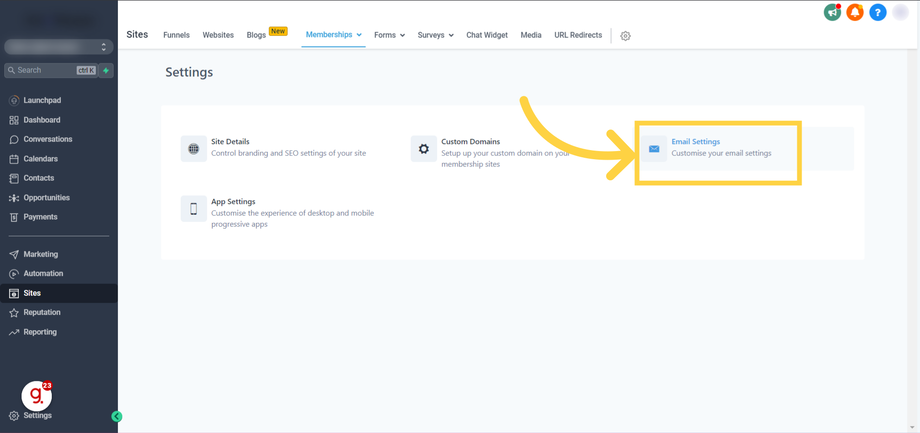Open the help question mark icon
The image size is (920, 433).
click(x=878, y=12)
